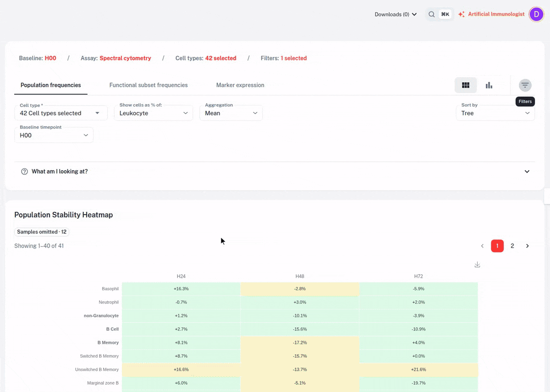This screenshot has width=550, height=392.
Task: Click the Neutrophil H48 cell +3.0%
Action: pos(300,302)
